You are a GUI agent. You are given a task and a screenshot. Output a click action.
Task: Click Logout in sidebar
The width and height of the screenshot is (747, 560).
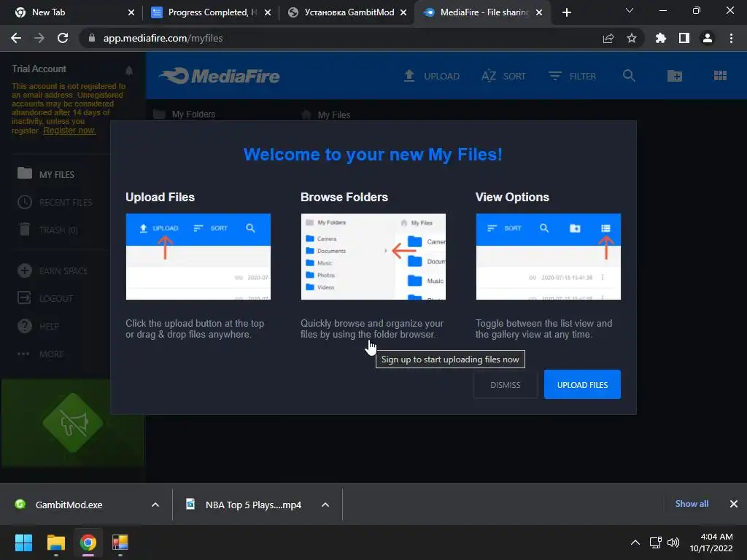click(x=45, y=298)
